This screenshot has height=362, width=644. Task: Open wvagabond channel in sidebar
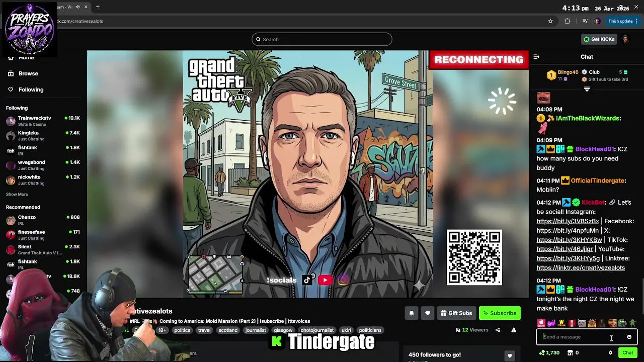[x=43, y=165]
